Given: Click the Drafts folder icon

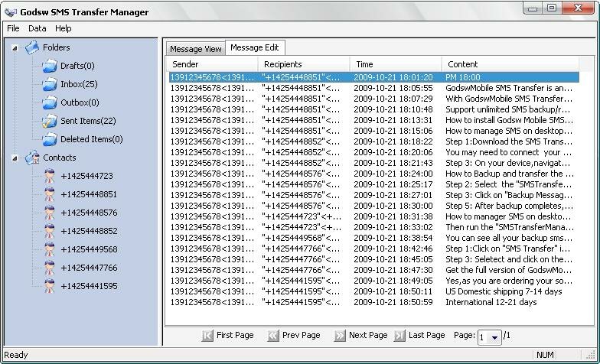Looking at the screenshot, I should (50, 66).
